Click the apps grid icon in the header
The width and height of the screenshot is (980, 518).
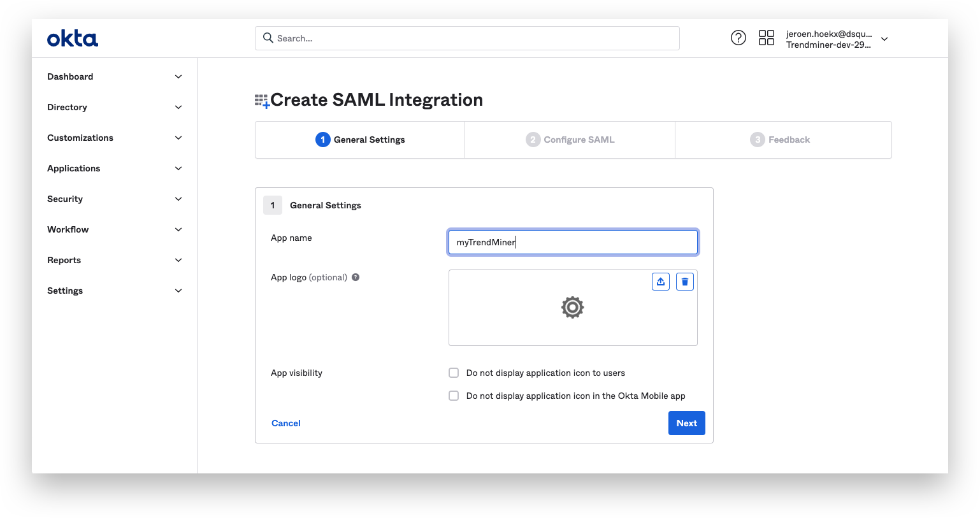[x=766, y=38]
